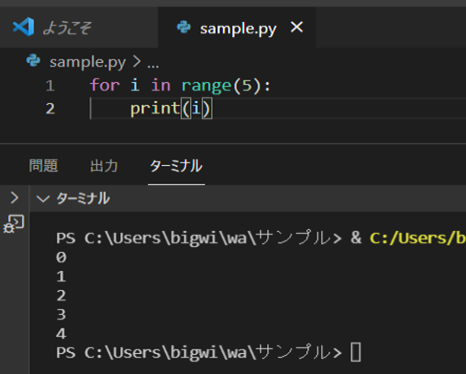Click the terminal output line '1'
This screenshot has width=466, height=374.
pyautogui.click(x=61, y=276)
